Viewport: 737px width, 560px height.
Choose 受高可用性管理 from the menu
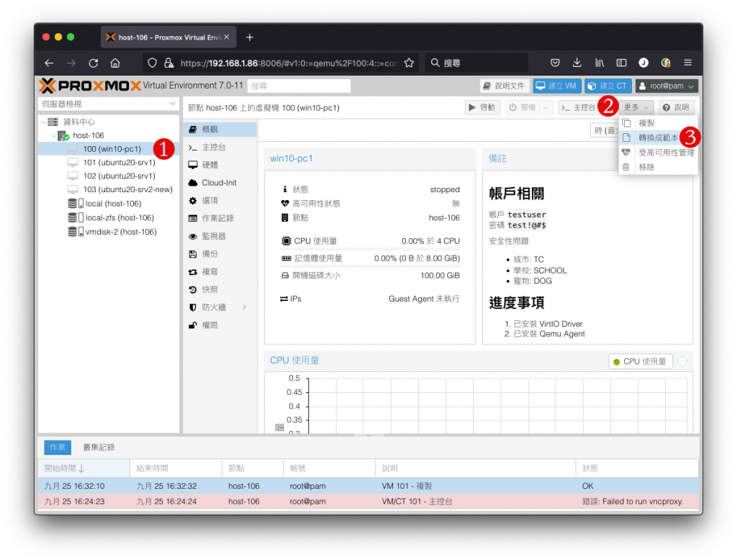pyautogui.click(x=658, y=153)
